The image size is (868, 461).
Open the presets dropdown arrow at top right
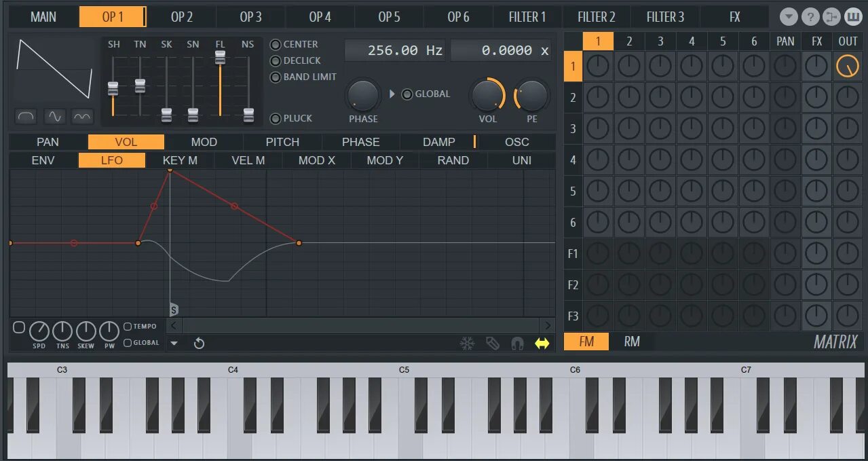tap(788, 16)
